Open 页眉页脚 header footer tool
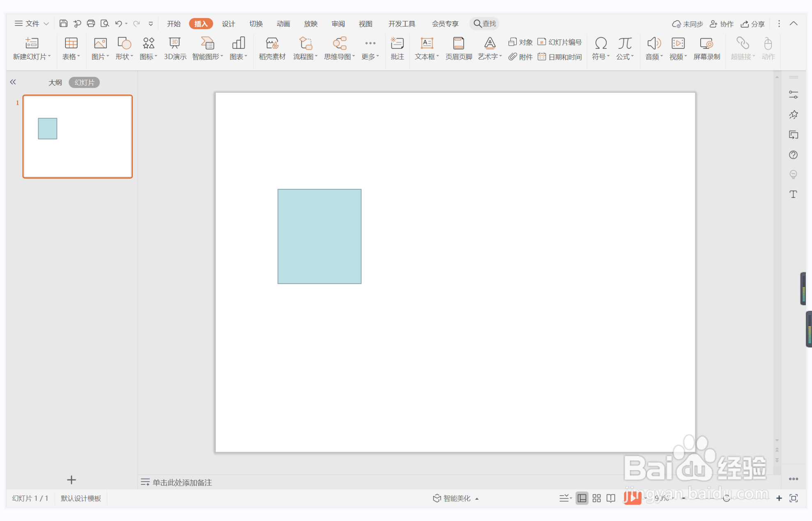This screenshot has height=521, width=812. point(458,48)
